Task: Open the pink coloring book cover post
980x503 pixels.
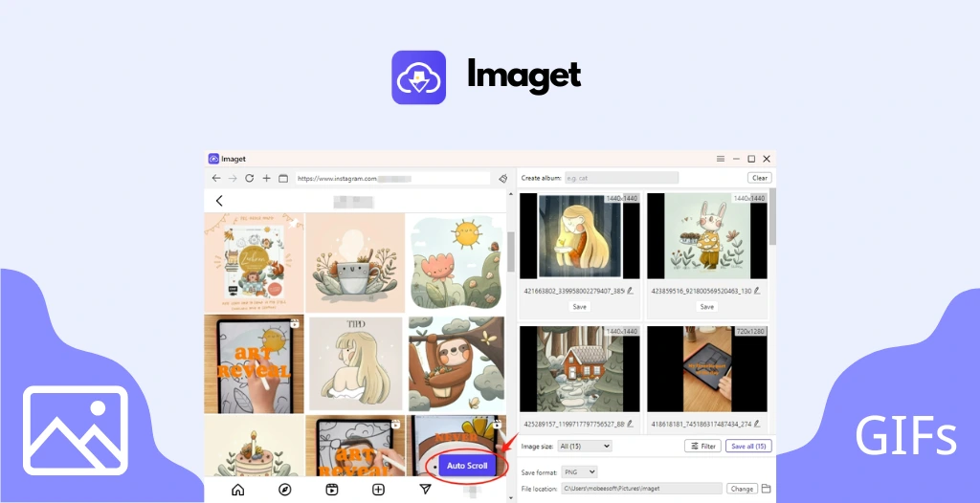Action: [x=254, y=262]
